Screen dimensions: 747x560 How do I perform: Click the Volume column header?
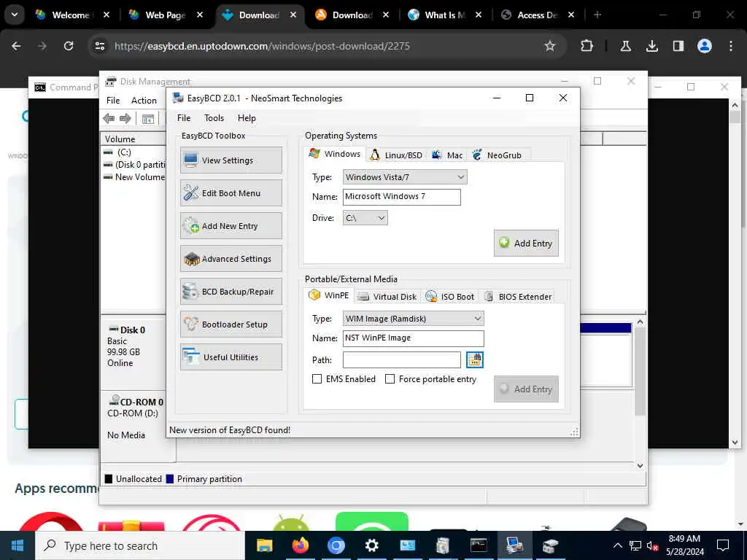click(133, 139)
